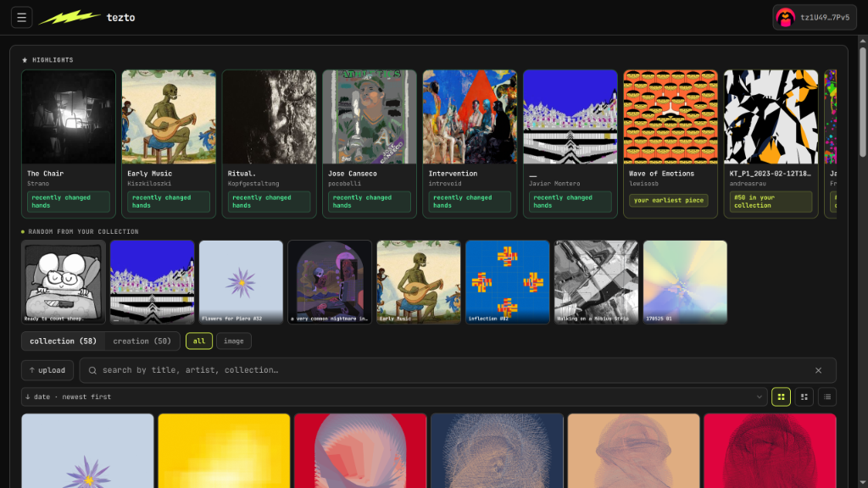Click the tezto lightning logo
Viewport: 868px width, 488px height.
click(x=70, y=18)
